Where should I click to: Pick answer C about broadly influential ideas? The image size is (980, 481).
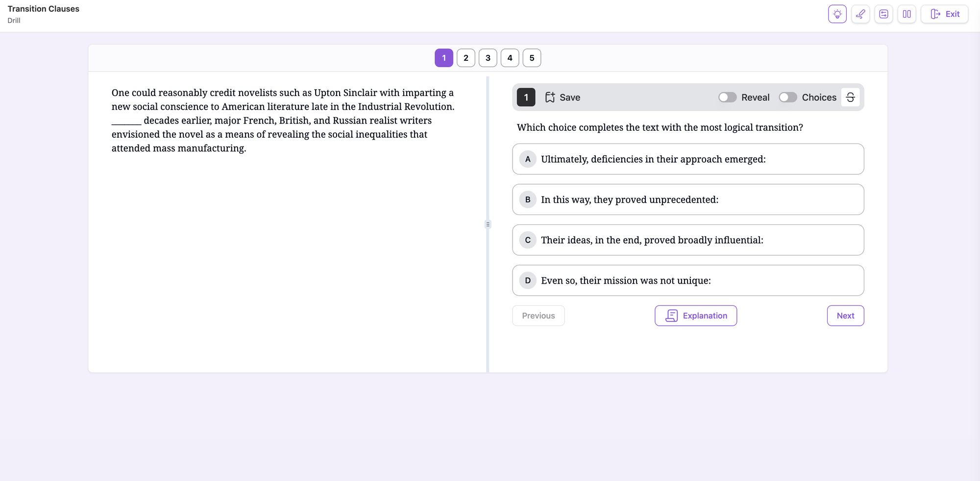688,240
